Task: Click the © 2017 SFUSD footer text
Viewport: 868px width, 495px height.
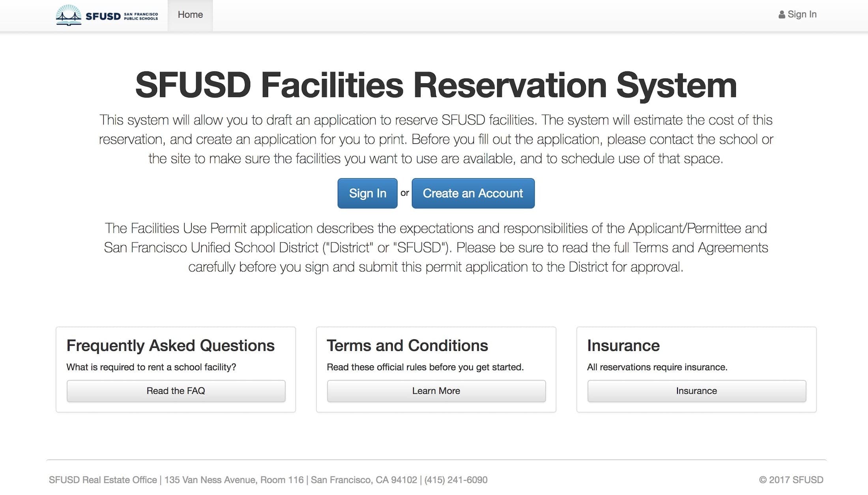Action: [791, 480]
